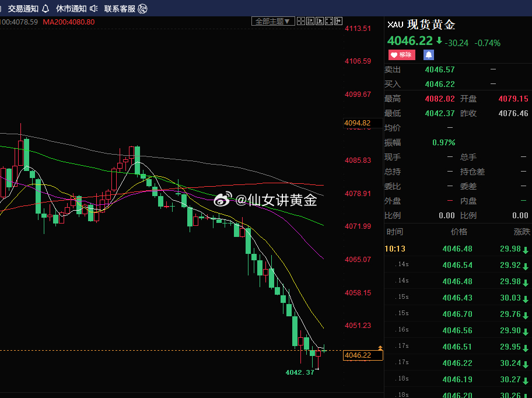Select tick price 4046.51 at .17s
Viewport: 532px width, 398px height.
pos(457,347)
